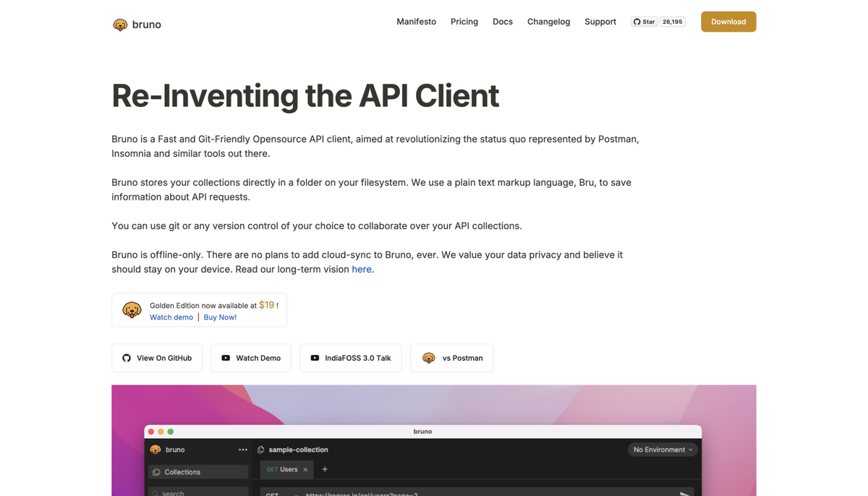This screenshot has height=496, width=868.
Task: Click the Collections icon in preview sidebar
Action: point(156,472)
